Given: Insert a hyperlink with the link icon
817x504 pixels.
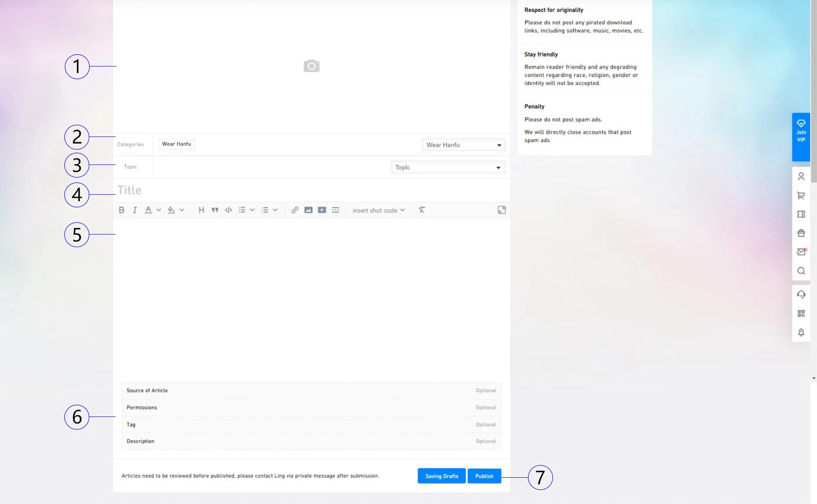Looking at the screenshot, I should point(295,210).
